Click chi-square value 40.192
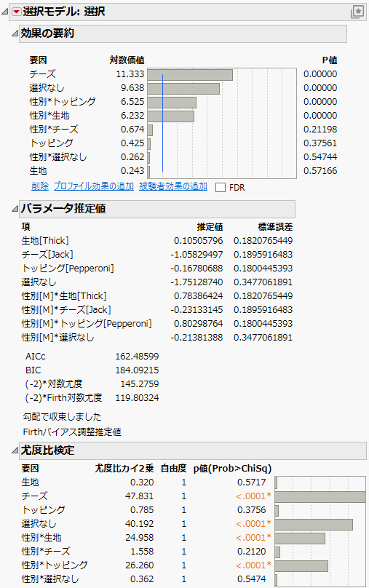The width and height of the screenshot is (369, 588). pyautogui.click(x=139, y=524)
